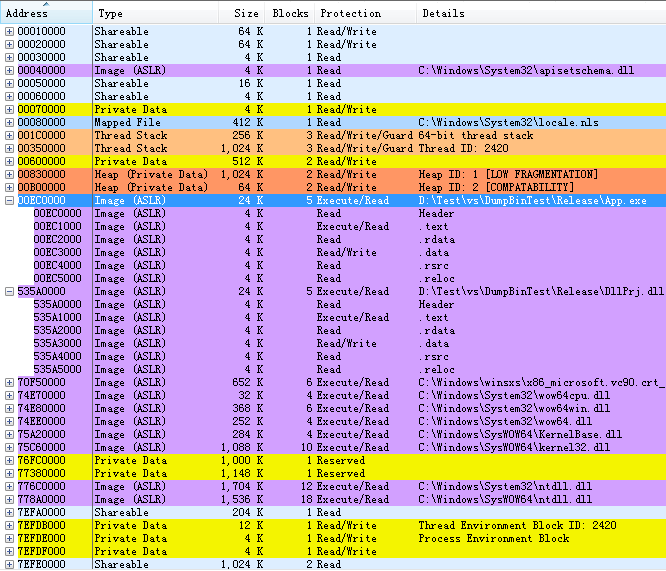Click the Size column header
Viewport: 666px width, 571px height.
click(245, 14)
